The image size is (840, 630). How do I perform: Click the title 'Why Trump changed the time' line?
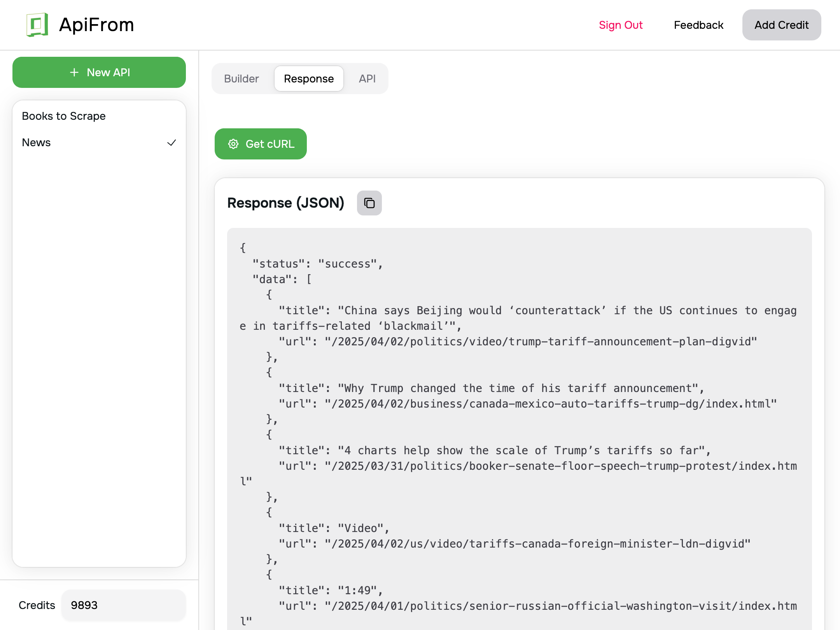click(x=491, y=388)
